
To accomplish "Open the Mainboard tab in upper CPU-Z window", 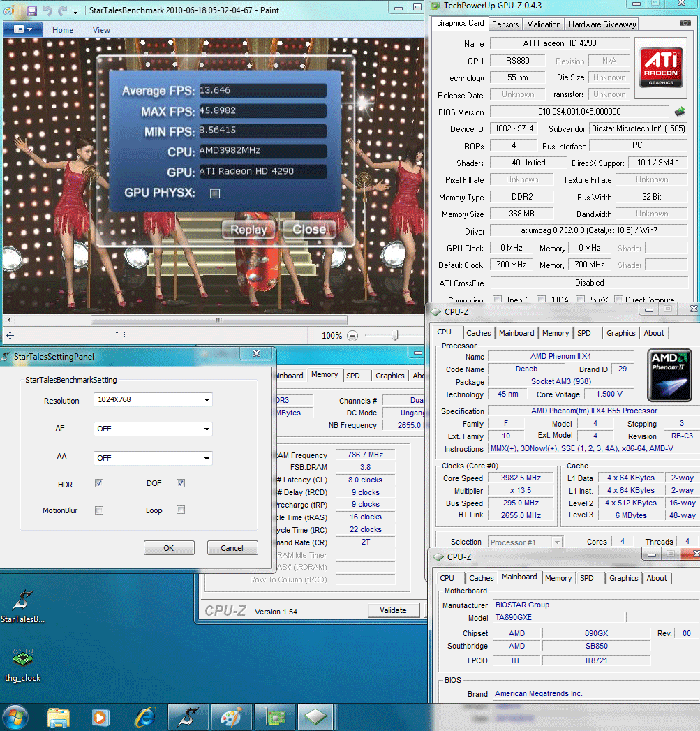I will coord(516,333).
